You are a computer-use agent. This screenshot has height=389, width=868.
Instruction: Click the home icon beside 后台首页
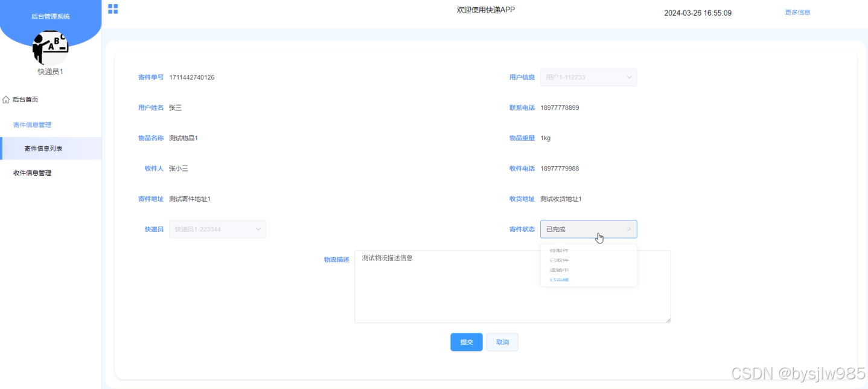(6, 100)
